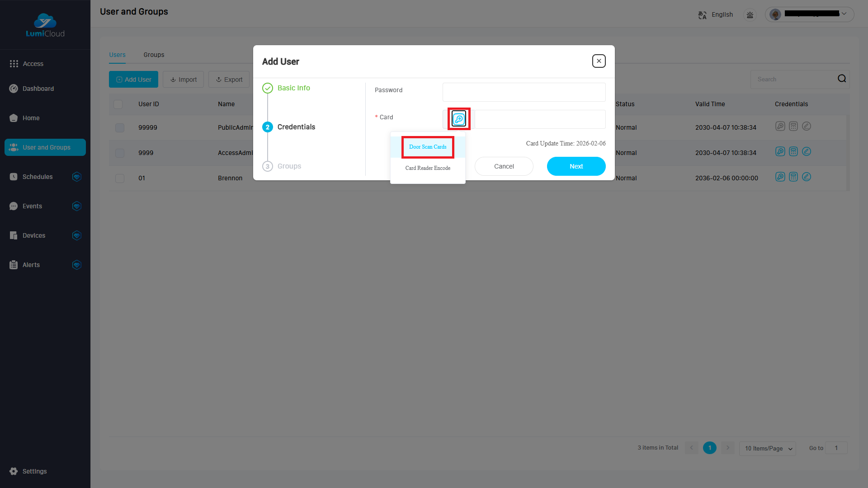Open card credential icon for user Brennon
868x488 pixels.
(x=780, y=177)
